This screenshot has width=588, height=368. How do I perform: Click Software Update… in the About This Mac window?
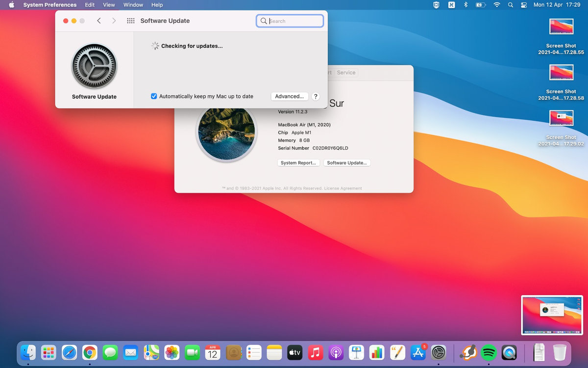[x=347, y=163]
